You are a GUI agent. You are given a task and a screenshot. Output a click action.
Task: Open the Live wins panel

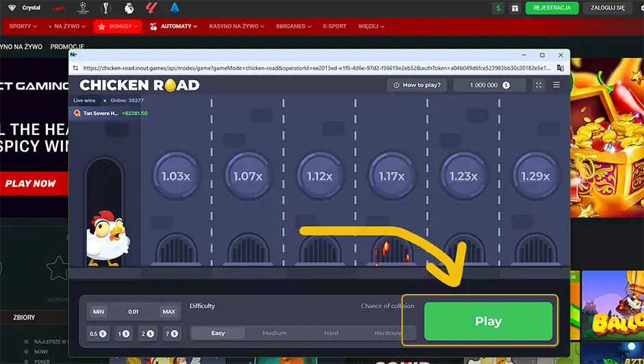coord(84,100)
